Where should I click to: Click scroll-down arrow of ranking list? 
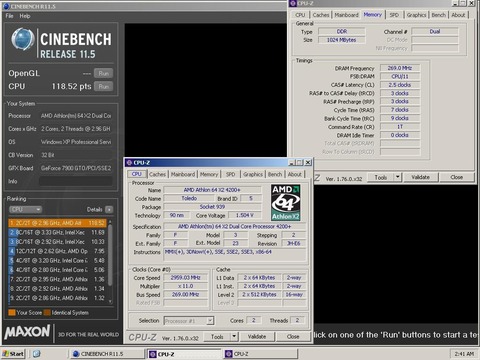pos(110,301)
